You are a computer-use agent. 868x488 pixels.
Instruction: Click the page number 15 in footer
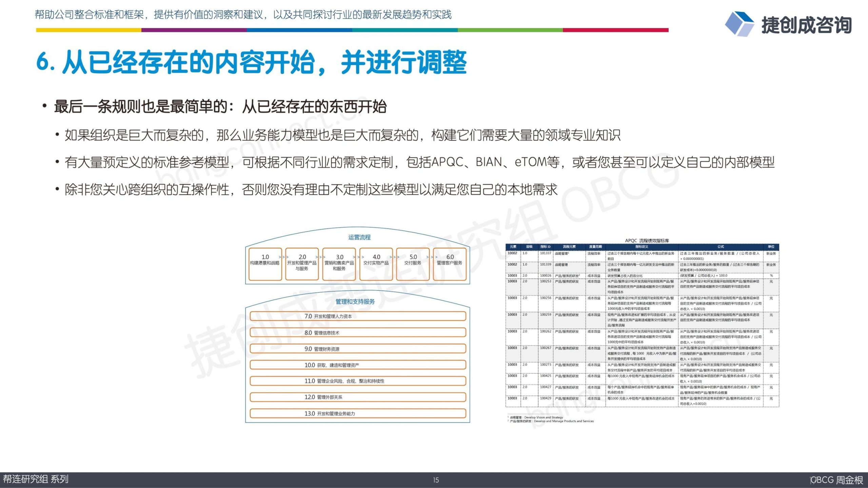click(x=436, y=480)
